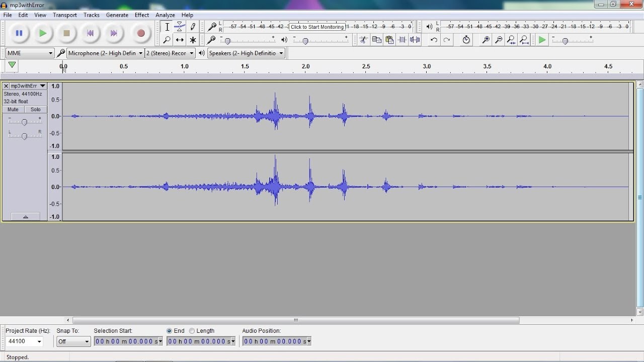Start recording with the red Record button
Viewport: 644px width, 362px height.
coord(141,33)
